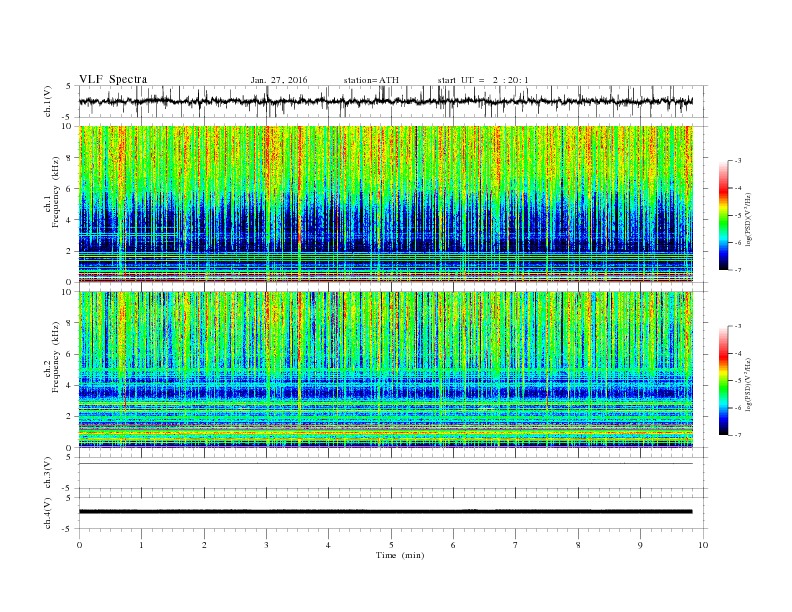Select the "start UT = 2:20:1" header text
Screen dimensions: 792x612
click(x=483, y=80)
